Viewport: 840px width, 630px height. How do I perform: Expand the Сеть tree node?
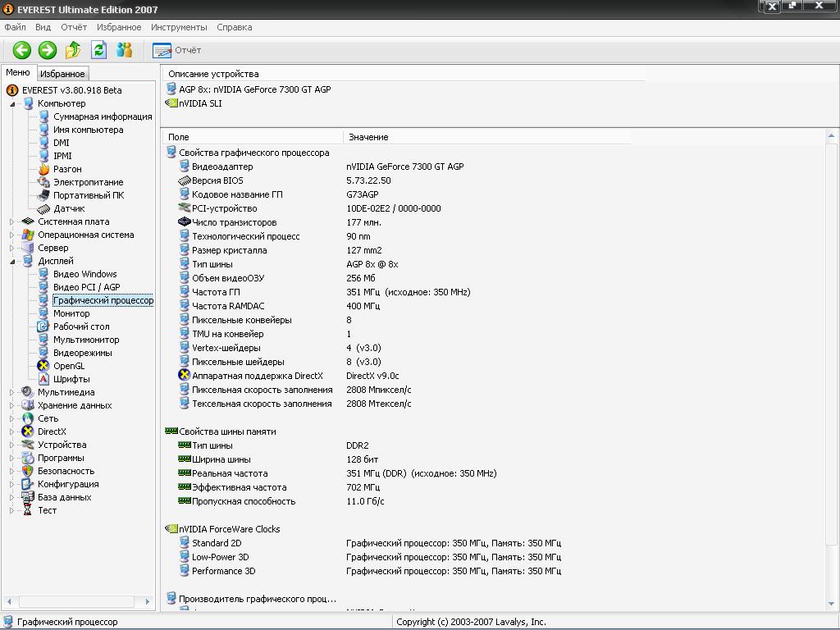pyautogui.click(x=12, y=419)
